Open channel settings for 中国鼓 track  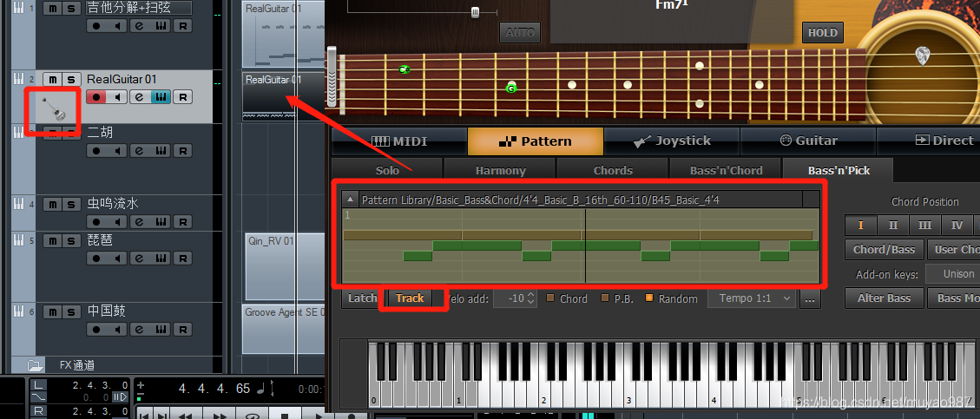coord(140,329)
